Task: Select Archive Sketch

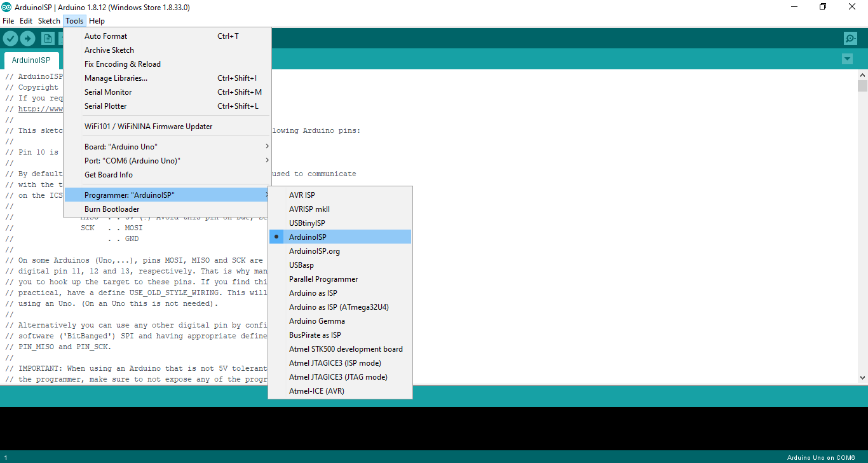Action: [167, 50]
